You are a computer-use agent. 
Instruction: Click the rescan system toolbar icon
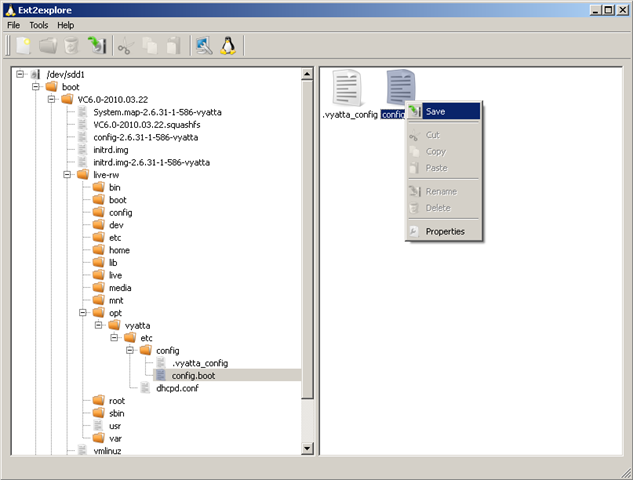[x=203, y=45]
